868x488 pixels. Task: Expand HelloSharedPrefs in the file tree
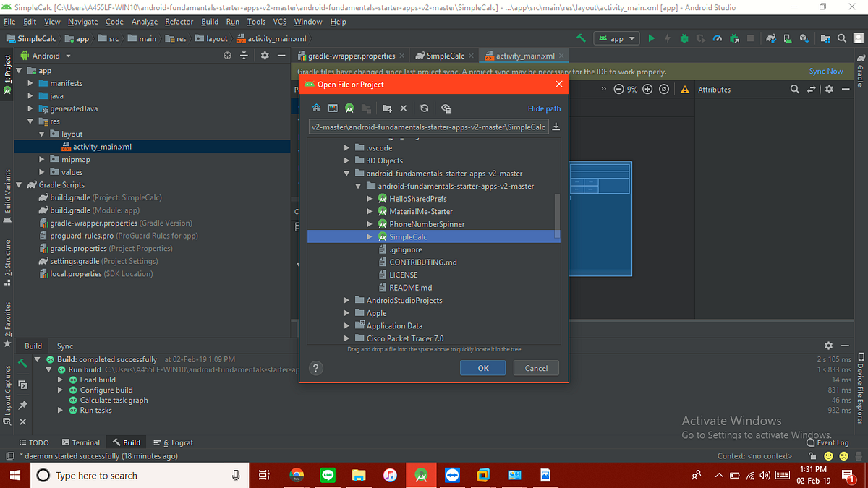(x=370, y=198)
